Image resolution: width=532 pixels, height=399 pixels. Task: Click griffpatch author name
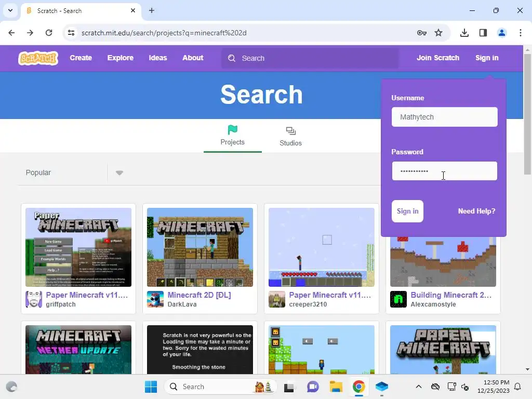click(x=61, y=304)
